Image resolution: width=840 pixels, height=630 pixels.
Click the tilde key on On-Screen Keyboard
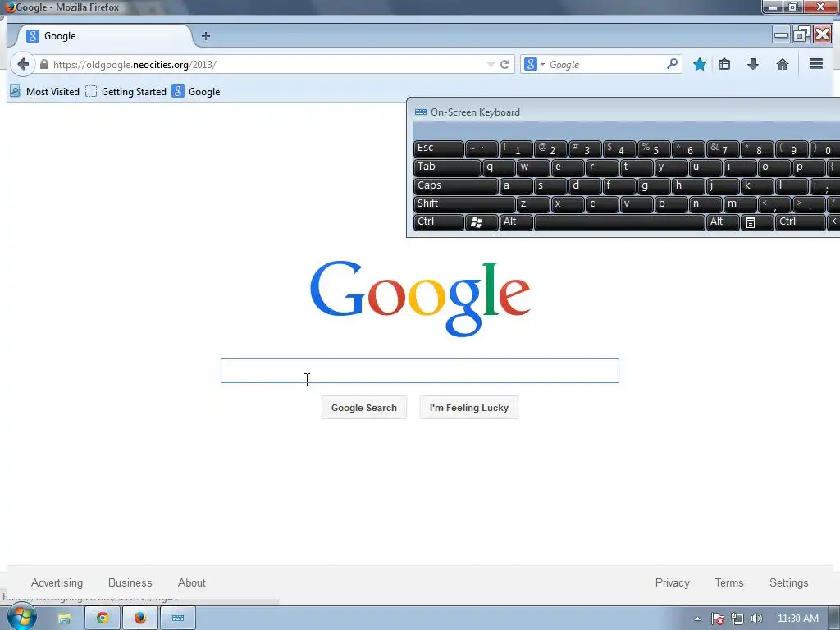coord(482,148)
